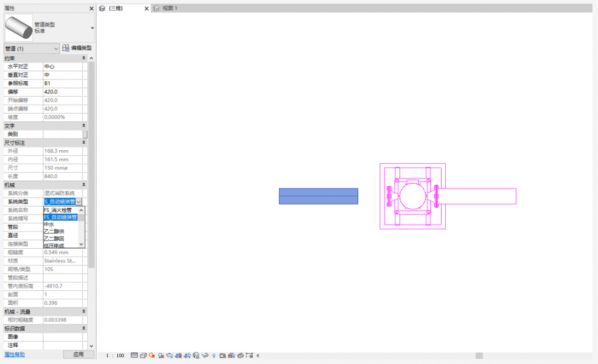Open the Detail Level icon in view bar
598x364 pixels.
pos(135,356)
